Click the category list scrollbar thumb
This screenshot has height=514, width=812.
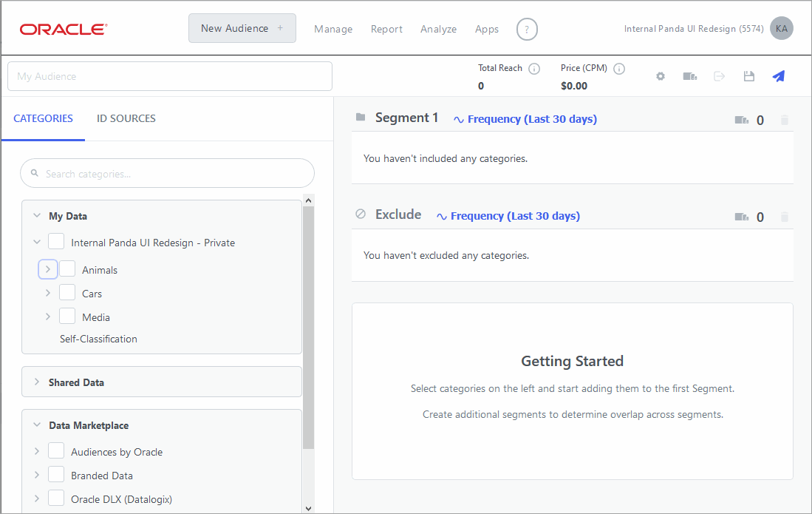(309, 328)
